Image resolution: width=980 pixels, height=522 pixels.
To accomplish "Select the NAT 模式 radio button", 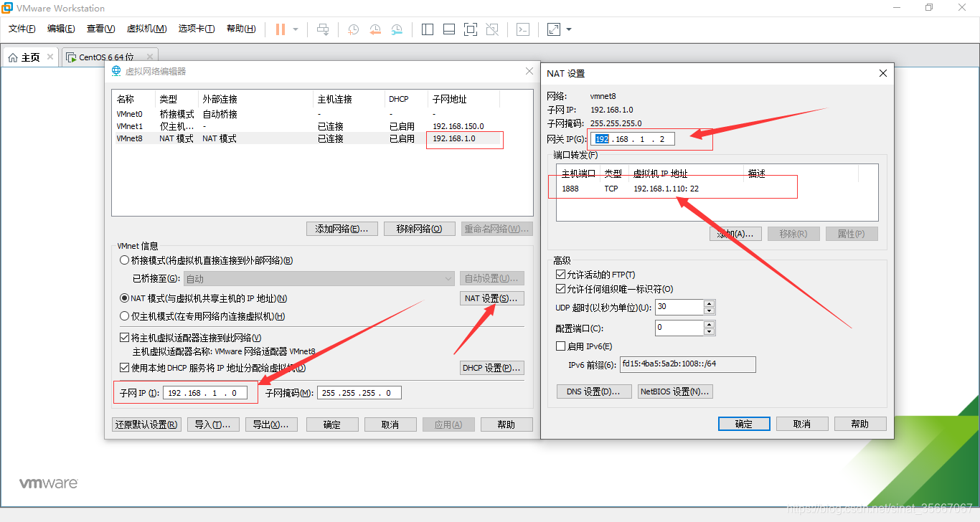I will point(125,298).
